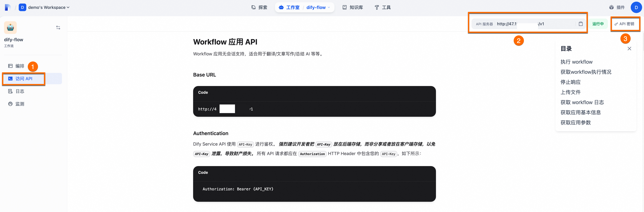This screenshot has width=644, height=212.
Task: Copy the API server URL with clipboard icon
Action: click(581, 24)
